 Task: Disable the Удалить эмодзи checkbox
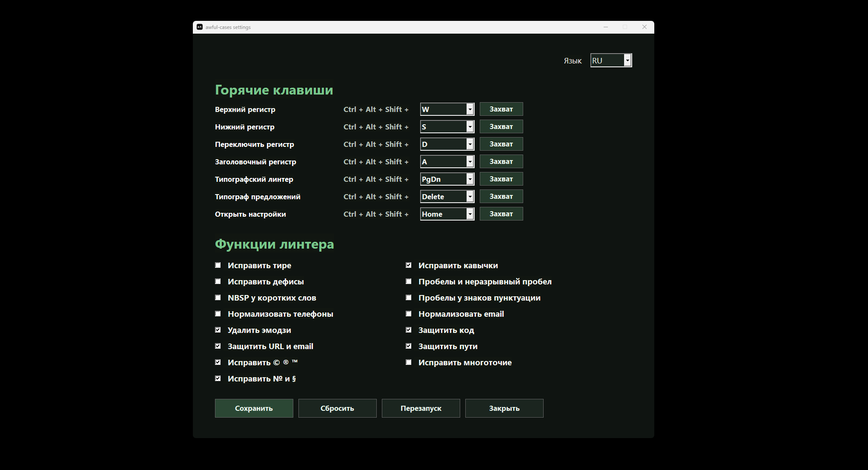click(x=218, y=330)
